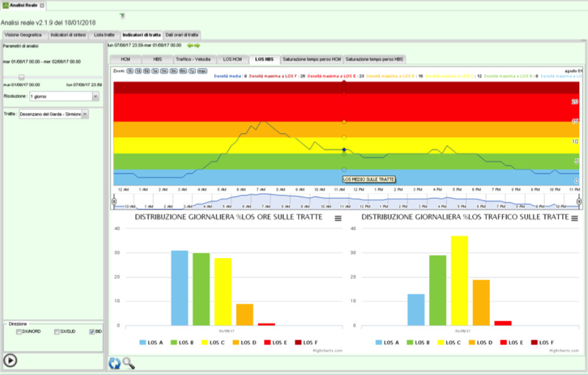This screenshot has width=588, height=375.
Task: Toggle LOS F in the ORE chart legend
Action: (x=306, y=343)
